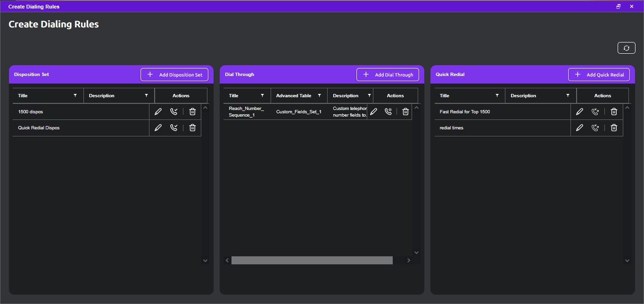Click redial phone icon for Fast Redial row
This screenshot has height=304, width=644.
point(595,112)
